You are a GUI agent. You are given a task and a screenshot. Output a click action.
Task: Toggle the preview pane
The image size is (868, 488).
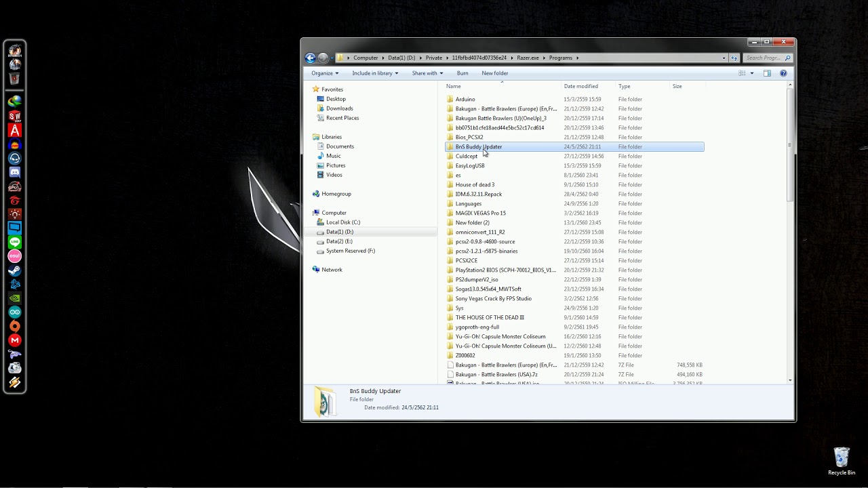click(767, 73)
